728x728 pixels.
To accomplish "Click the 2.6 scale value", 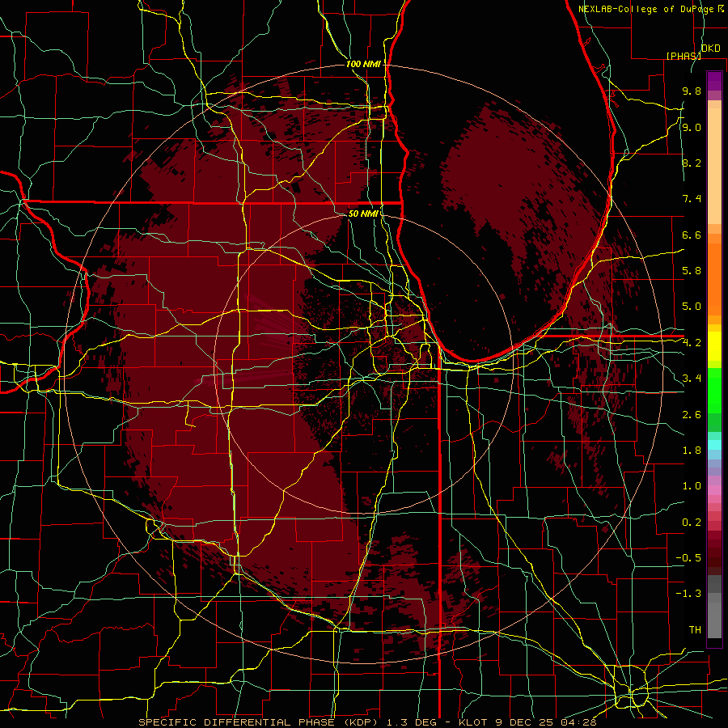I will [692, 415].
